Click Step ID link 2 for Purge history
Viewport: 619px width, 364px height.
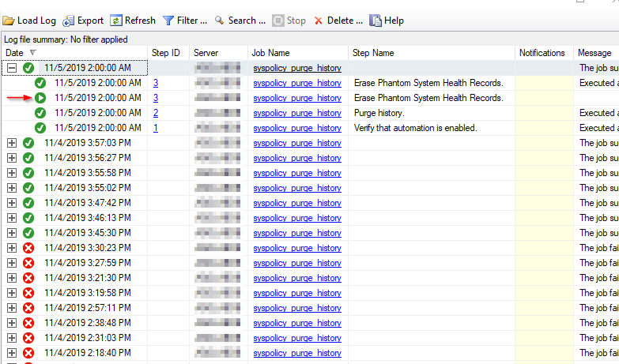[156, 113]
